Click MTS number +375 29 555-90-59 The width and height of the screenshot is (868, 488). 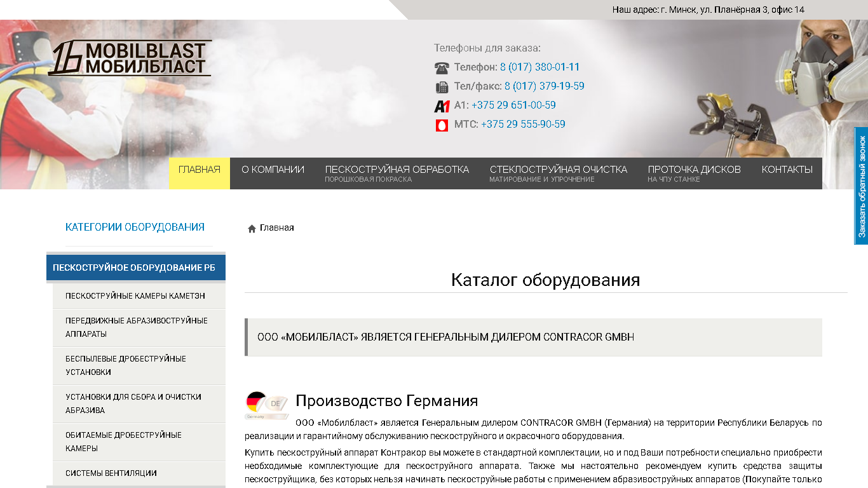coord(523,125)
